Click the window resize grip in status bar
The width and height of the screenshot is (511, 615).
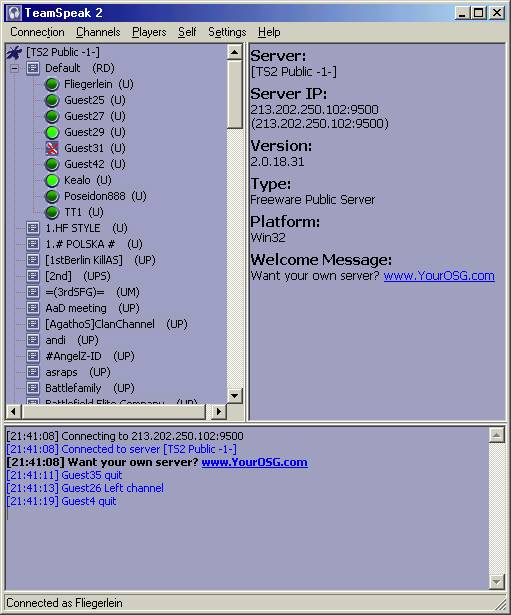pyautogui.click(x=500, y=604)
